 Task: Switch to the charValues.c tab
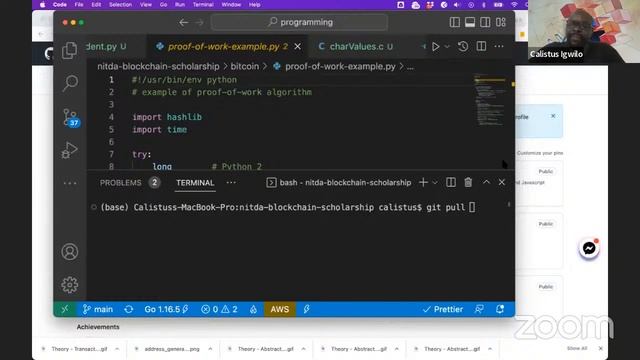tap(356, 47)
